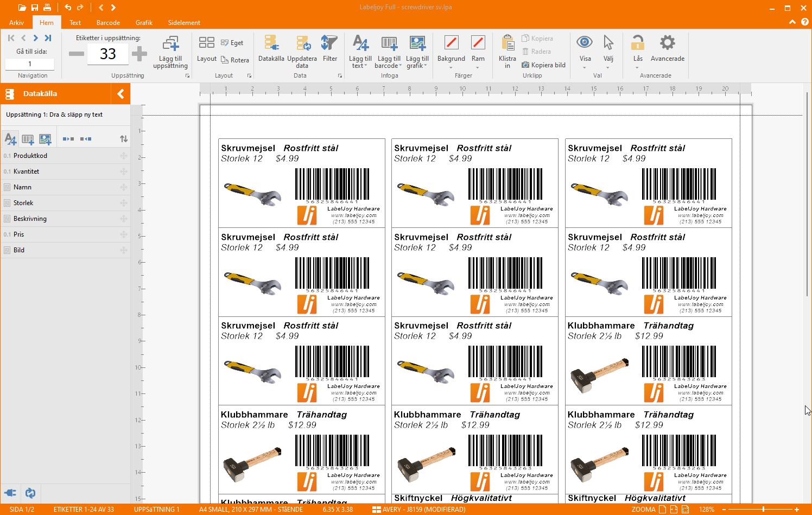Select add-text mode in Datakälla panel
The height and width of the screenshot is (515, 812).
(x=10, y=139)
